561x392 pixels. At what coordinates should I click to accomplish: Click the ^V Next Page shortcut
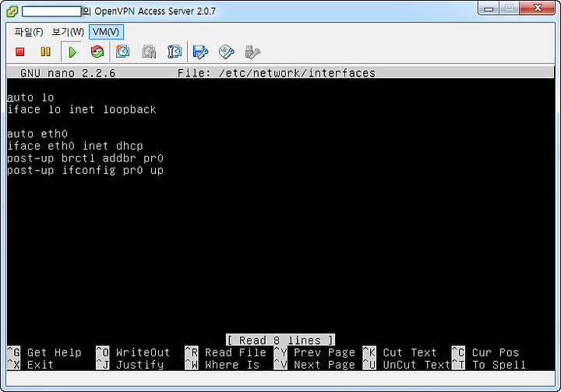[x=315, y=365]
